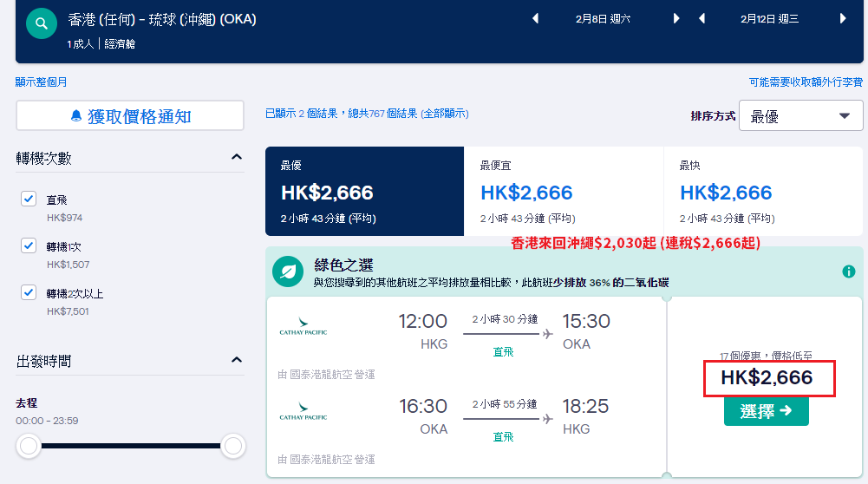Click the green 選擇 button
This screenshot has width=868, height=484.
coord(767,411)
